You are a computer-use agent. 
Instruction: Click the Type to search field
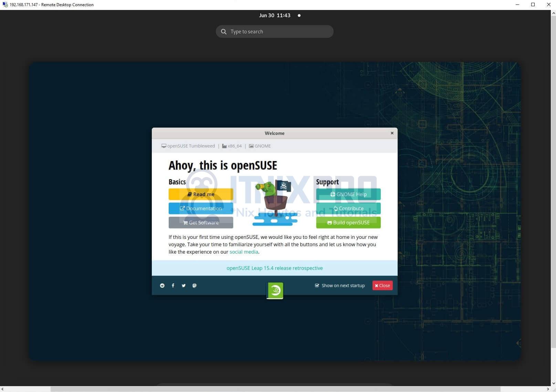pos(262,31)
